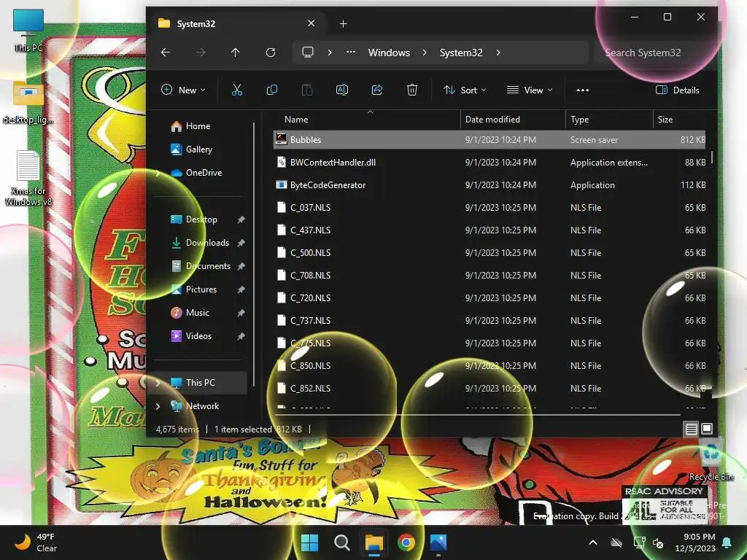Open Photos app from taskbar
The image size is (747, 560).
coord(438,542)
